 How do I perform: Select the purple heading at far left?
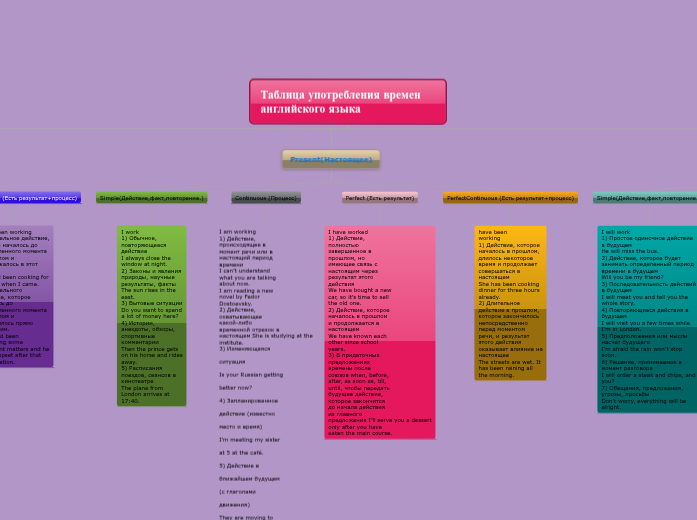(x=40, y=198)
